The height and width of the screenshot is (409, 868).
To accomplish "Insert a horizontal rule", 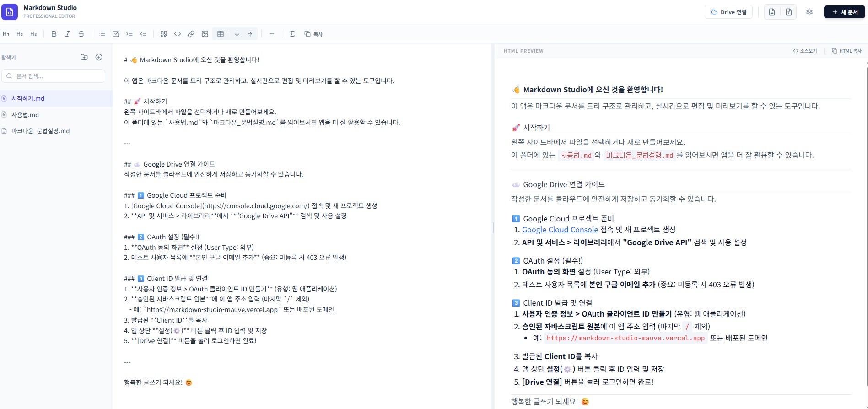I will pos(272,34).
